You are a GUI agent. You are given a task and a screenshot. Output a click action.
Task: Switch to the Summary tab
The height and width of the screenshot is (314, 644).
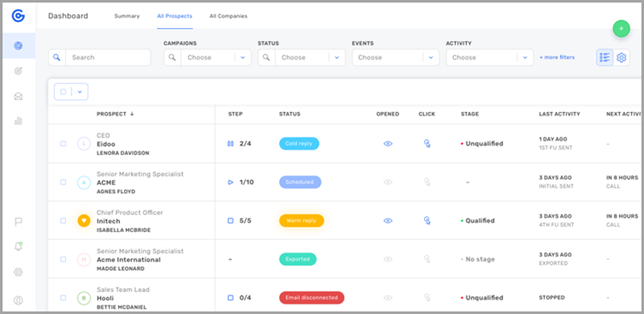(x=127, y=16)
